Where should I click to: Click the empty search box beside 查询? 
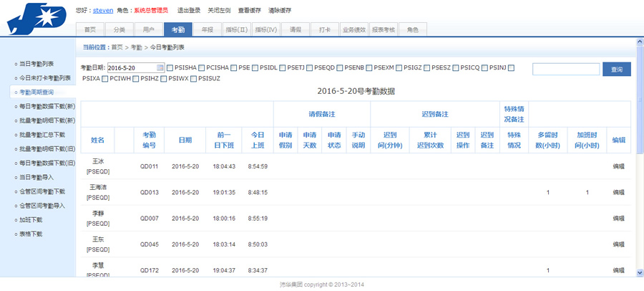[566, 69]
